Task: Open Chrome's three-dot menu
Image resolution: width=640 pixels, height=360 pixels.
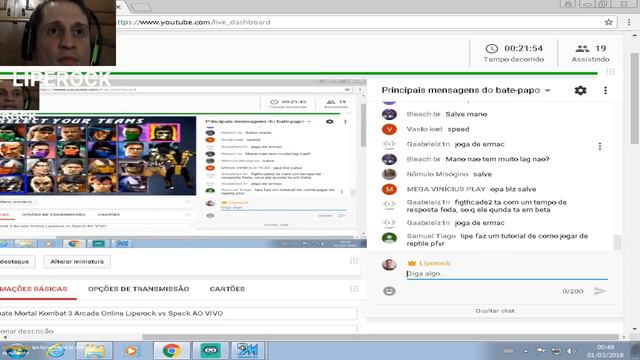Action: pos(629,22)
